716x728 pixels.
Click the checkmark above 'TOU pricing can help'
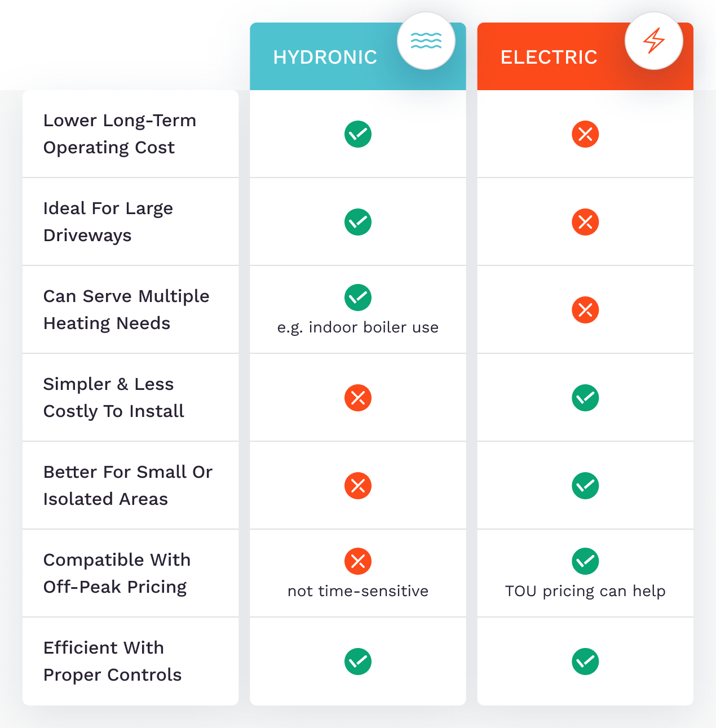tap(585, 561)
